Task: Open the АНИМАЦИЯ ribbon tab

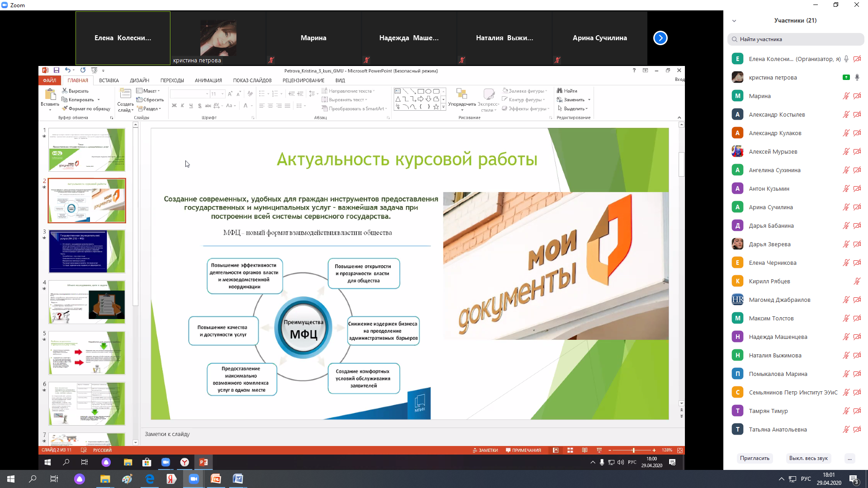Action: [x=208, y=80]
